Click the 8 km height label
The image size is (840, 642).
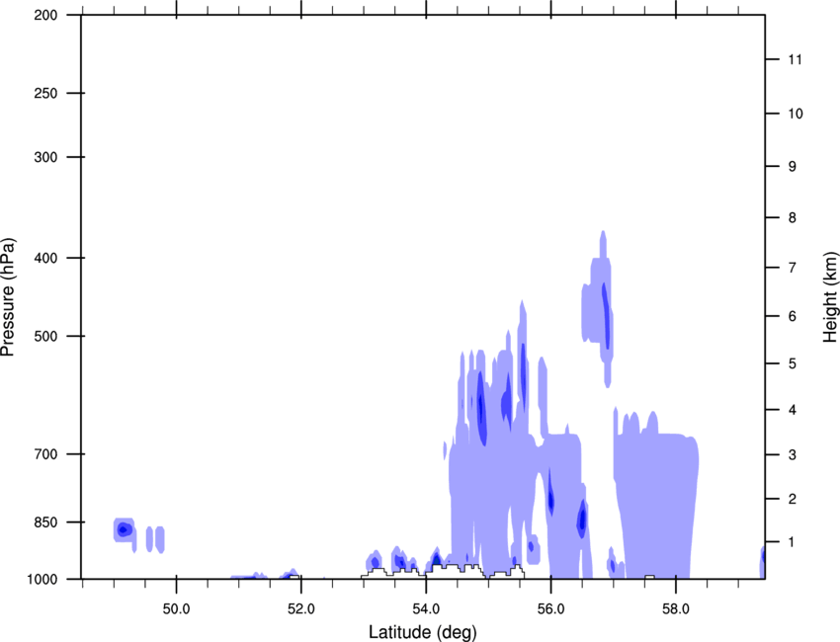coord(793,218)
